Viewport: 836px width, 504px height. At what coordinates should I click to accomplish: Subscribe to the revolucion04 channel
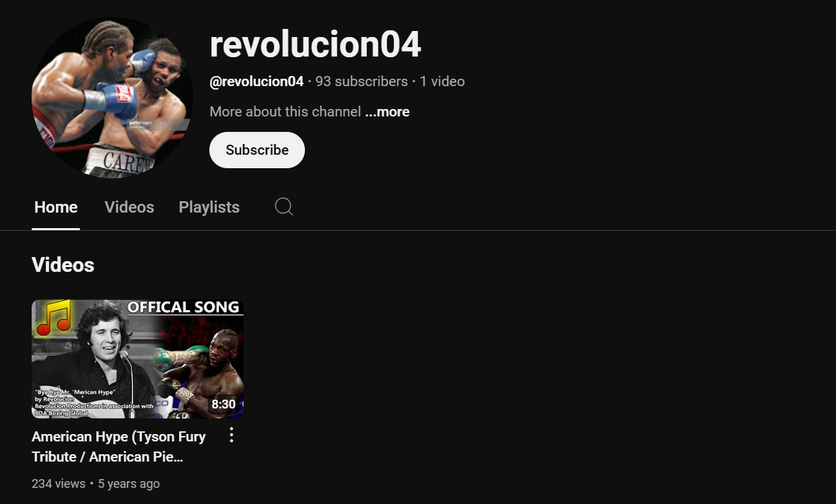click(x=257, y=150)
